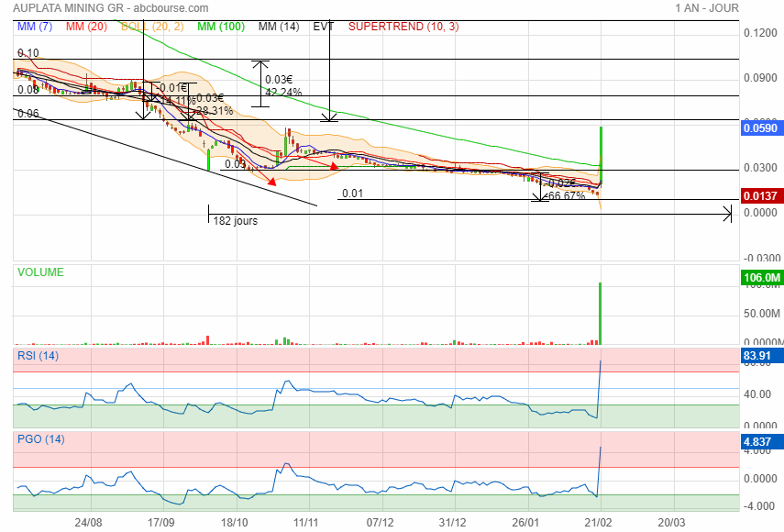The image size is (784, 532).
Task: Select the MM (20) legend label
Action: click(86, 27)
